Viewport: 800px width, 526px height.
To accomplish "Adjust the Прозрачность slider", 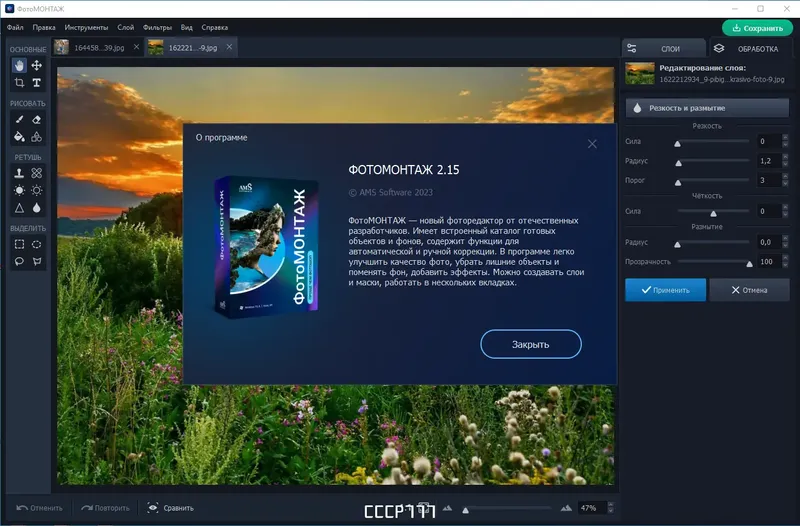I will [x=713, y=262].
